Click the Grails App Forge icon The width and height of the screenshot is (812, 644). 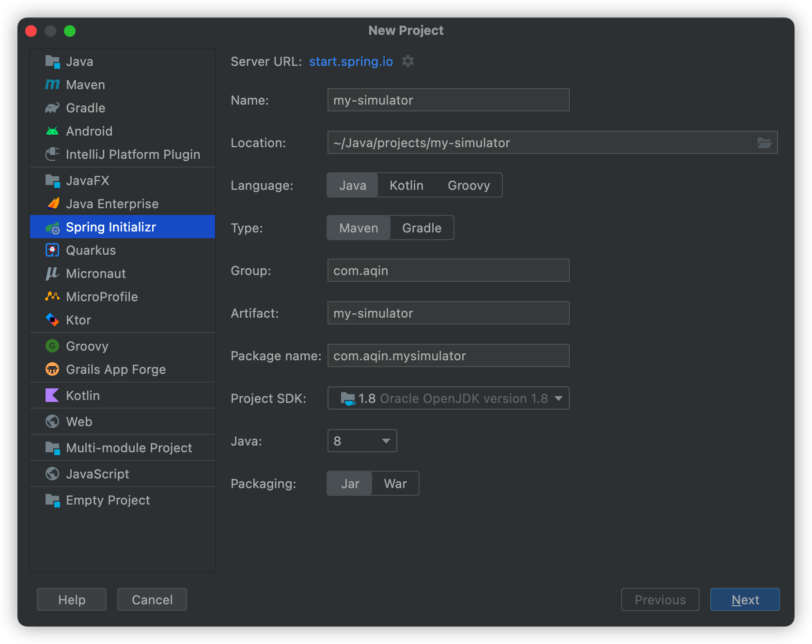[52, 369]
